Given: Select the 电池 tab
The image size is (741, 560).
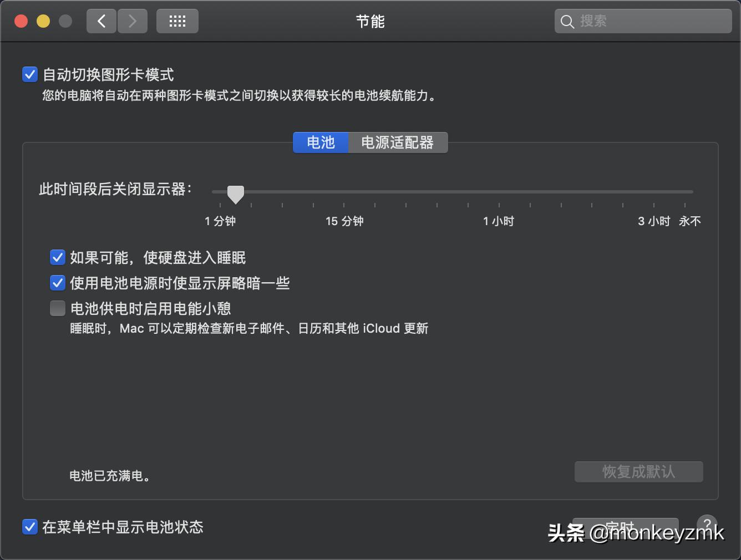Looking at the screenshot, I should [x=321, y=142].
